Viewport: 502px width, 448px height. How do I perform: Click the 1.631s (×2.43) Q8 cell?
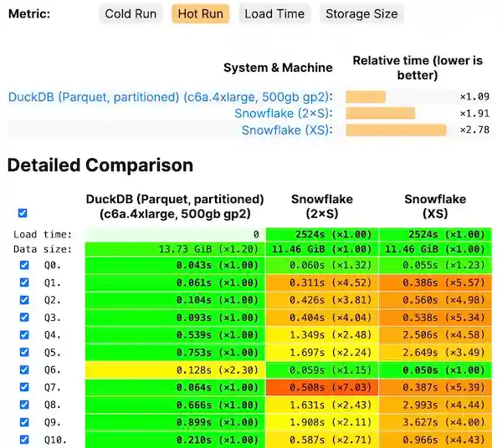click(322, 405)
